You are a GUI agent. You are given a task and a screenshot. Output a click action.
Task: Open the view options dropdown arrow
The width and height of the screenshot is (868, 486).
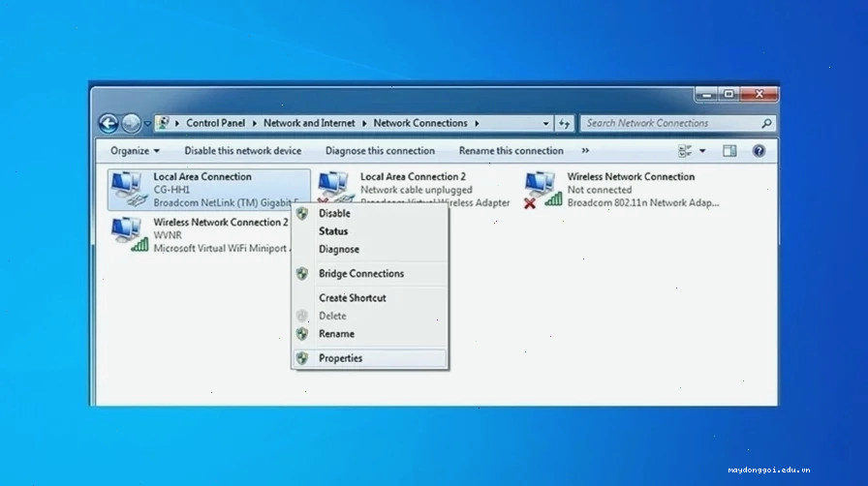click(702, 151)
